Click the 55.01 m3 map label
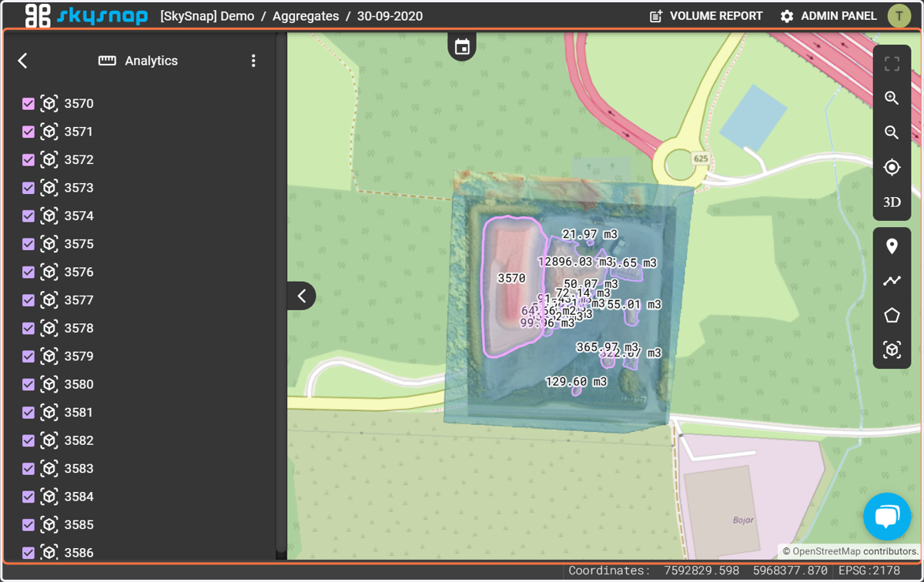924x582 pixels. coord(634,305)
